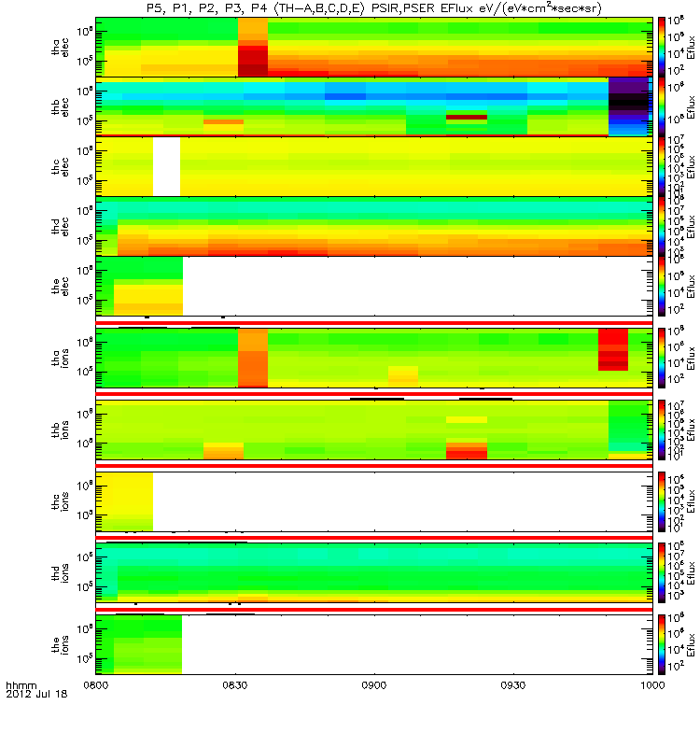Click the color bar beside thd elec panel
This screenshot has width=700, height=747.
click(662, 227)
